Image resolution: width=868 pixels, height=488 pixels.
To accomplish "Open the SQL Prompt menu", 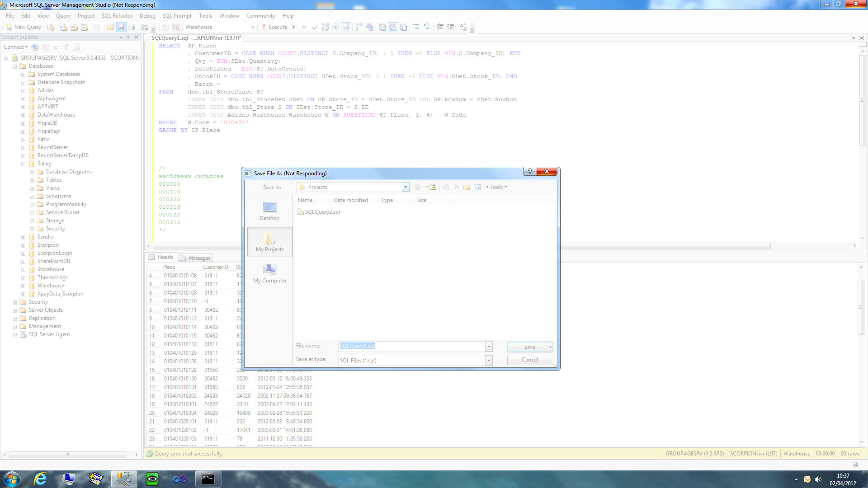I will [177, 16].
